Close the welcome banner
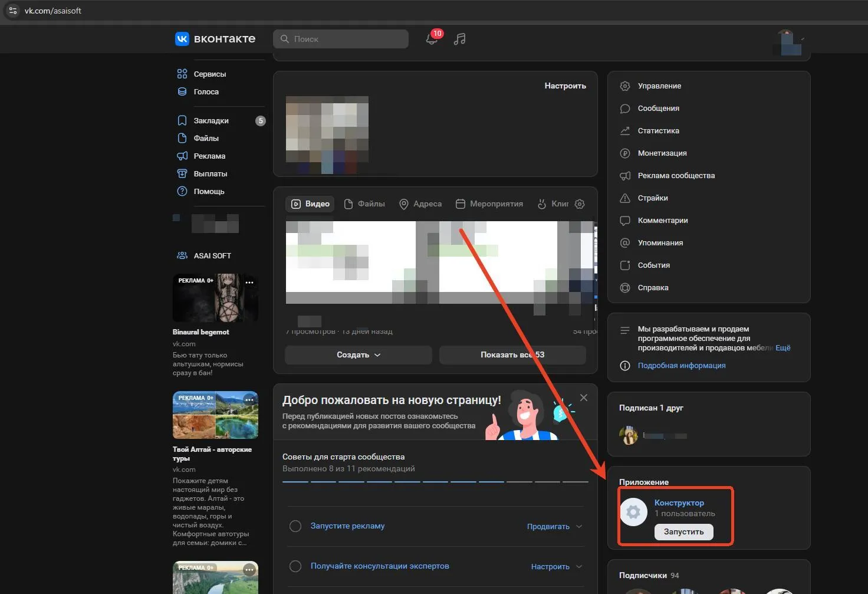 [584, 398]
